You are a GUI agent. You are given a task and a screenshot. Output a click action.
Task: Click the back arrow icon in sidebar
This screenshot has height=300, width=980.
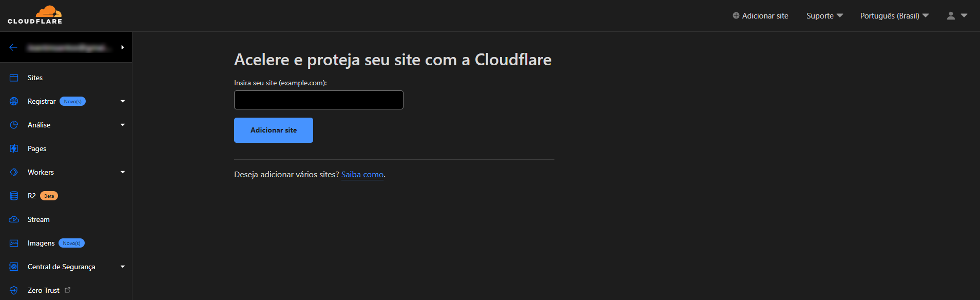(13, 47)
